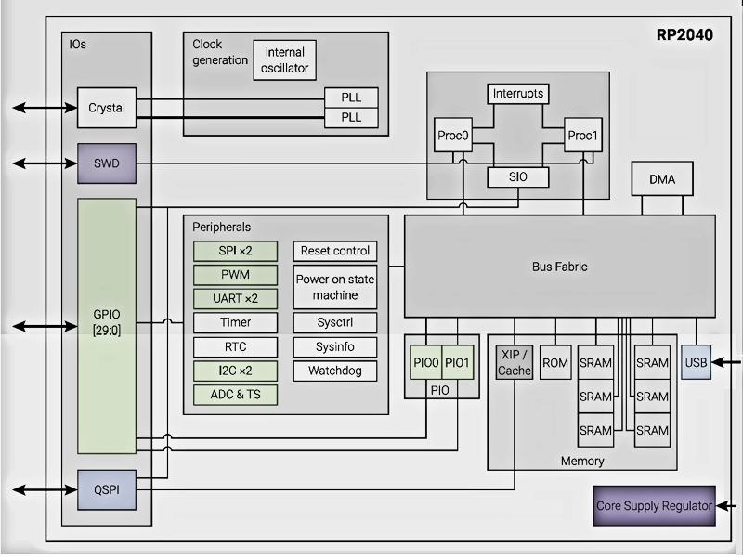Click the Crystal block in IOs
Screen dimensions: 743x560
click(x=107, y=108)
